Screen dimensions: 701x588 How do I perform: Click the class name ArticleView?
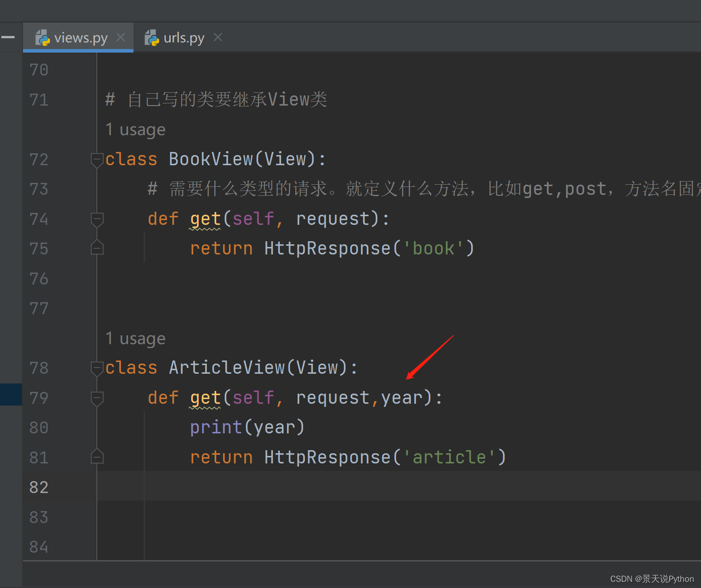(227, 368)
